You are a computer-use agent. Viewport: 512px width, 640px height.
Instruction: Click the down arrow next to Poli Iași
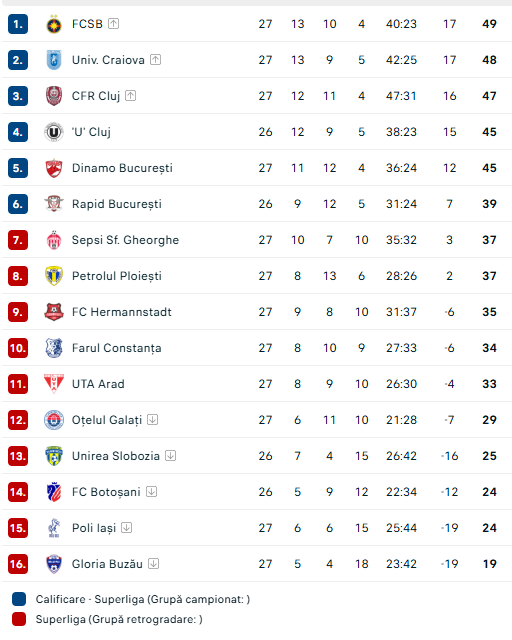point(127,527)
